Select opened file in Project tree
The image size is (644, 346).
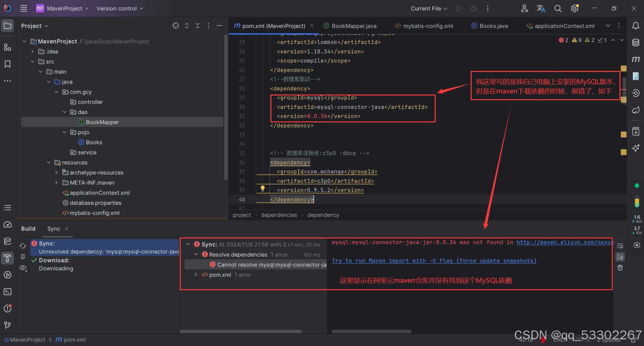point(176,26)
